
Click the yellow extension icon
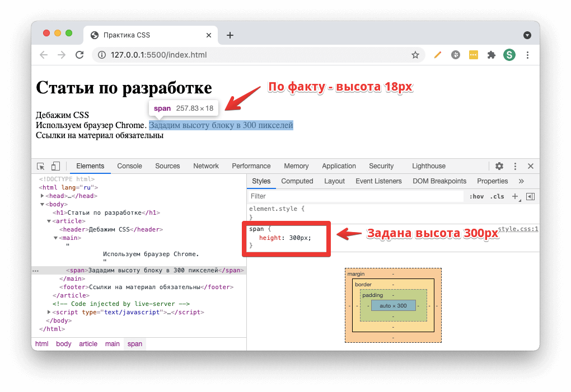[x=474, y=55]
